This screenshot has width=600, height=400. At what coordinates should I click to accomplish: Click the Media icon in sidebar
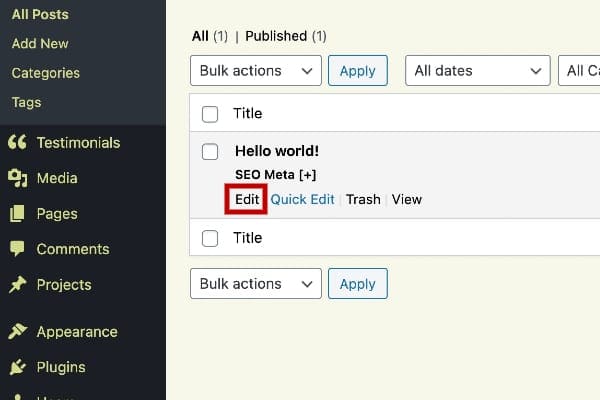(17, 179)
